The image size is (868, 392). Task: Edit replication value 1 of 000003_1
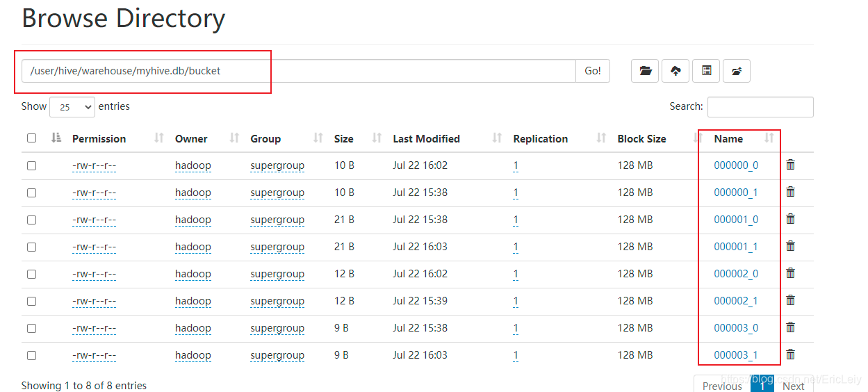(516, 355)
